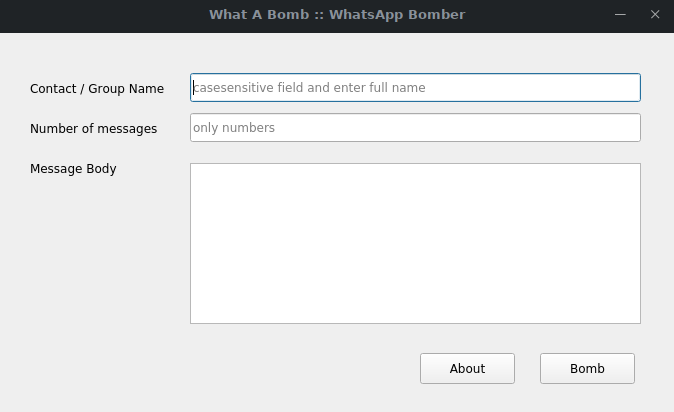Click inside the Message Body text area
This screenshot has height=412, width=674.
click(x=415, y=243)
